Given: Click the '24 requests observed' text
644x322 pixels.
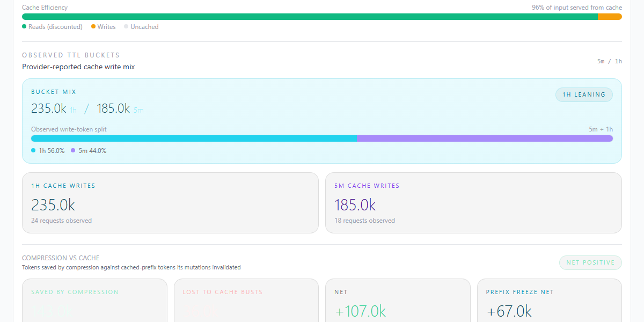Looking at the screenshot, I should [61, 221].
